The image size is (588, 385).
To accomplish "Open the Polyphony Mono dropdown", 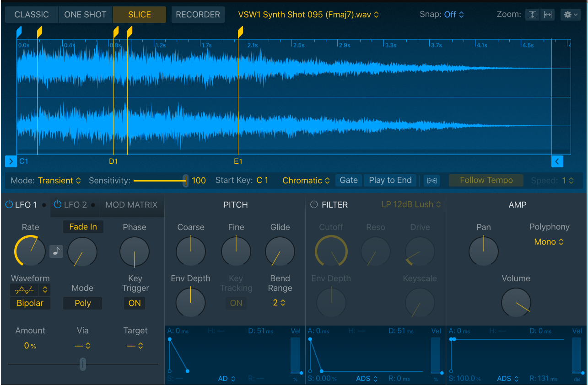I will click(549, 242).
